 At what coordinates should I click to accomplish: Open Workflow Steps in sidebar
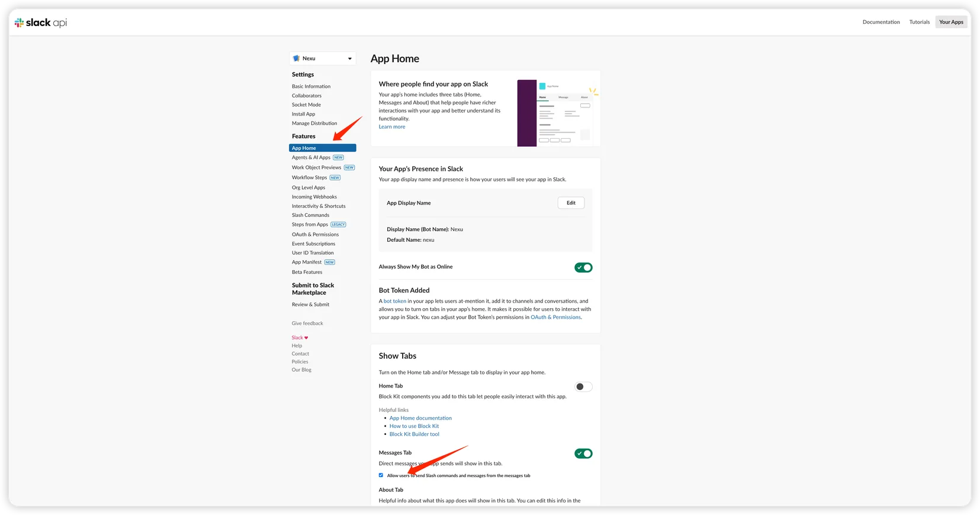tap(309, 178)
